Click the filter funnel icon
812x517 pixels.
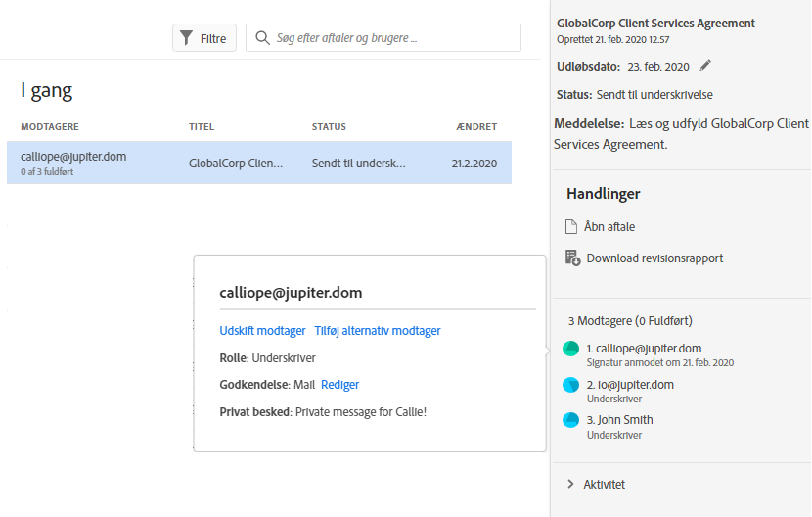[186, 38]
